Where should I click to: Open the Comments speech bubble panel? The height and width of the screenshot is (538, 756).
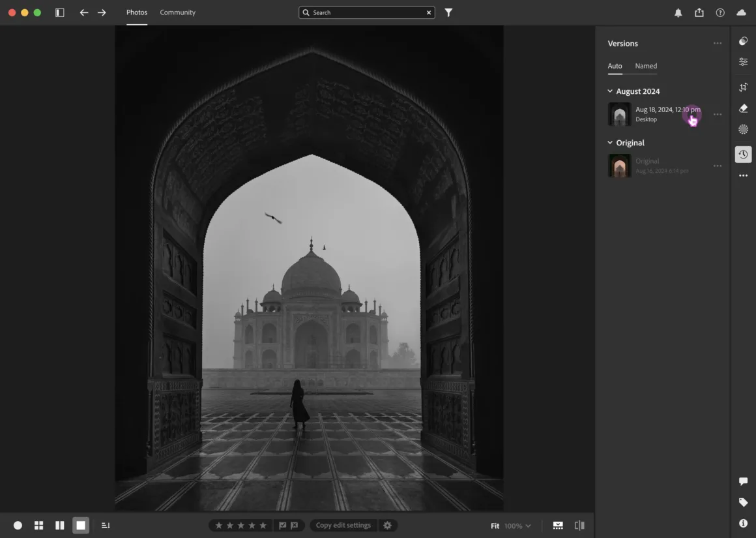tap(743, 481)
